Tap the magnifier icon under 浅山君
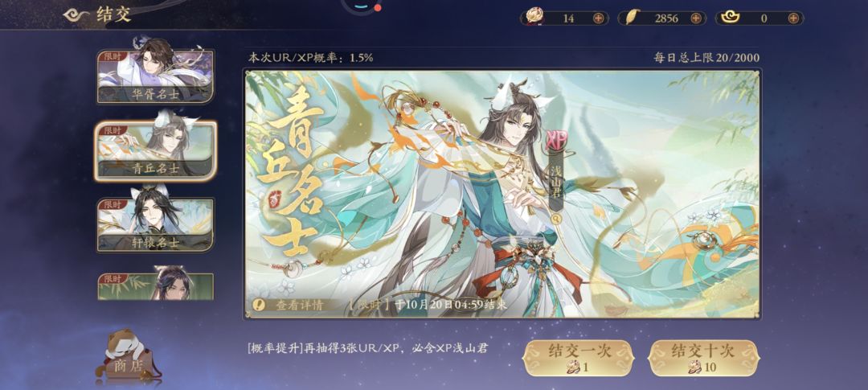This screenshot has height=390, width=868. tap(556, 219)
